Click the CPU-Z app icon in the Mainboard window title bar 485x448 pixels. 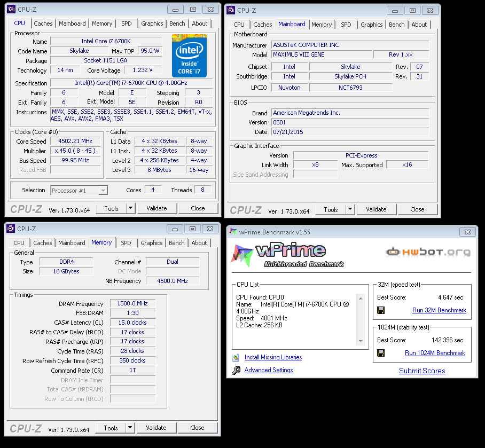tap(231, 10)
